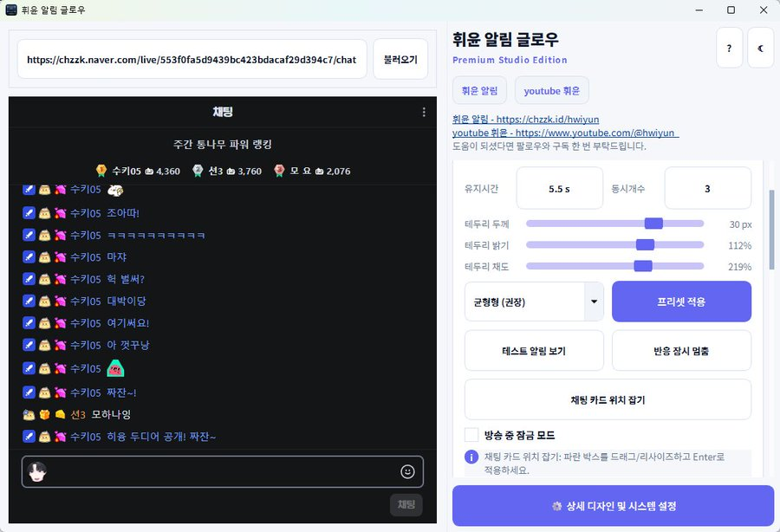Click the 테두리 두께 slider handle
This screenshot has height=532, width=780.
click(x=654, y=224)
